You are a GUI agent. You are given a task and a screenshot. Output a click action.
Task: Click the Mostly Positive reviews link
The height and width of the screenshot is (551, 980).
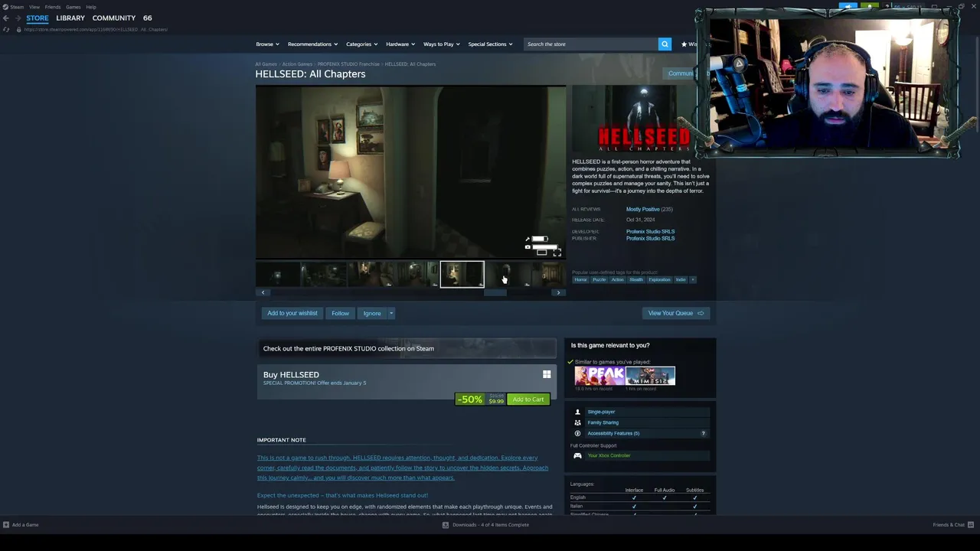[x=642, y=209]
